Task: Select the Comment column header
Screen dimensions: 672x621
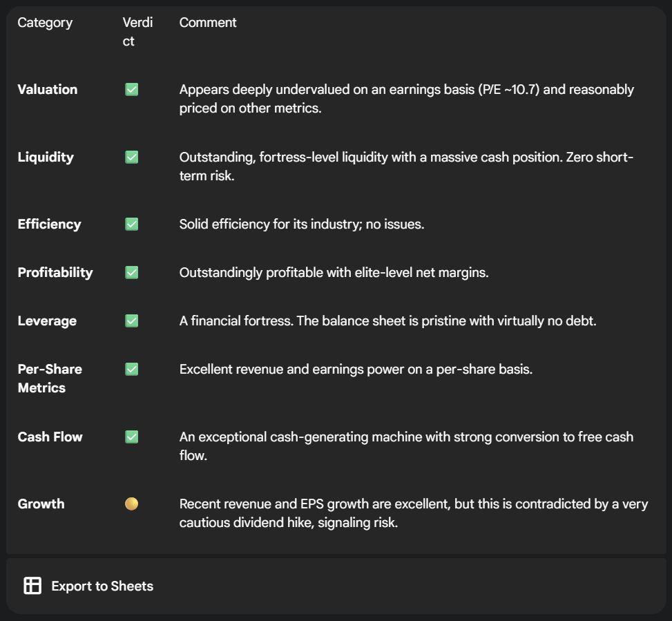Action: pos(208,23)
